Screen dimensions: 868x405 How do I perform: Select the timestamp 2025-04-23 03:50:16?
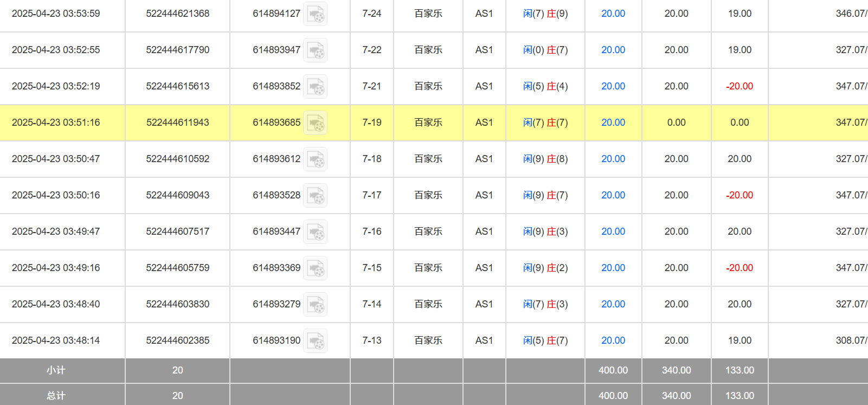pyautogui.click(x=56, y=195)
